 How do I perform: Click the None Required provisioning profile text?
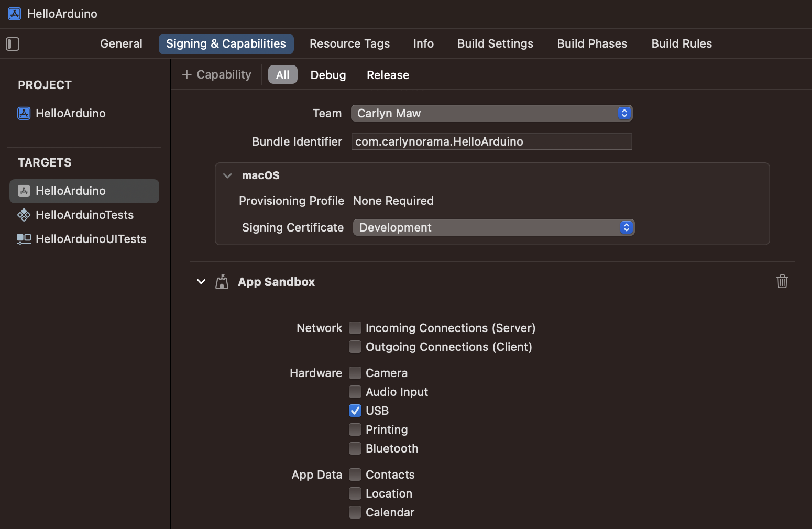pos(393,201)
